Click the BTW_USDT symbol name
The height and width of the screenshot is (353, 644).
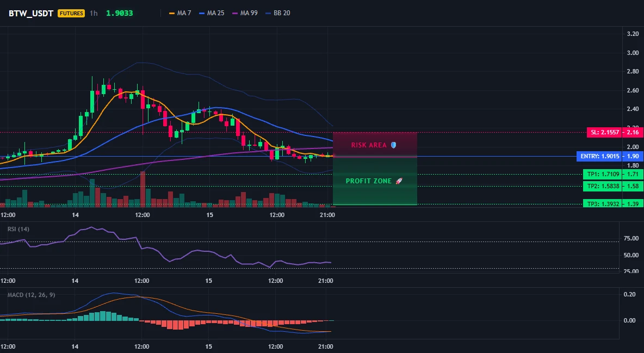[x=31, y=13]
